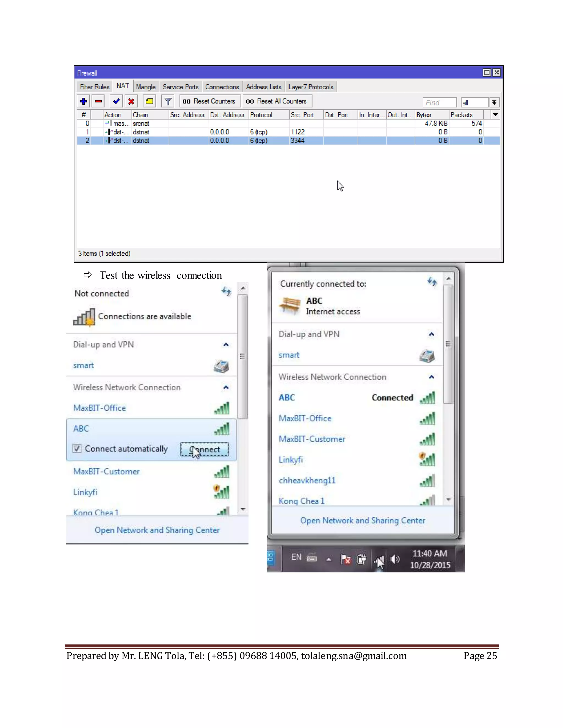Select the MaxBIT-Customer network in left list
Viewport: 563px width, 728px height.
(106, 472)
